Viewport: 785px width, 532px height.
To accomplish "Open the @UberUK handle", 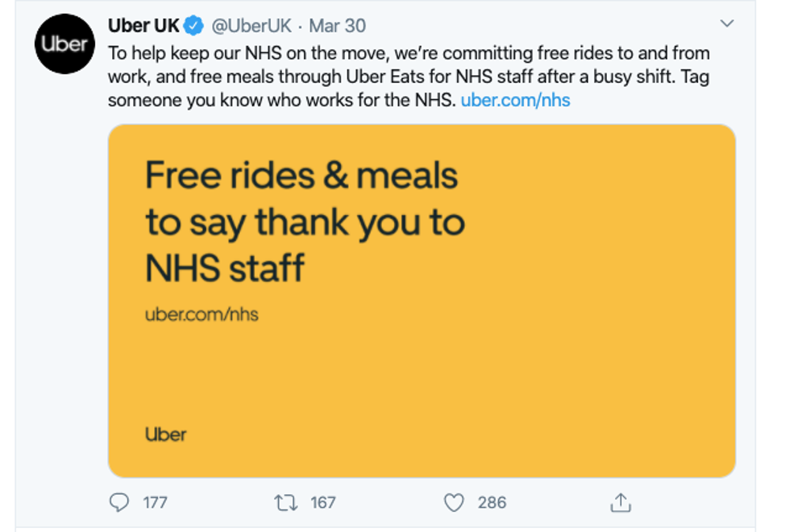I will pyautogui.click(x=251, y=26).
